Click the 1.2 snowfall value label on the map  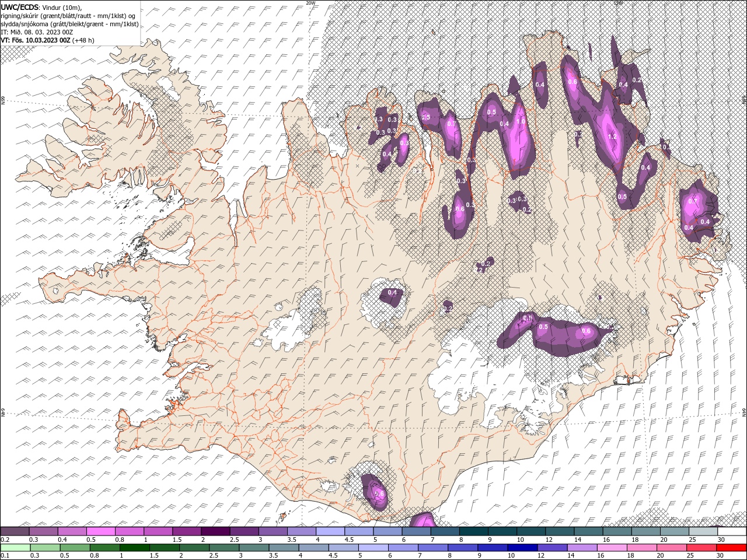click(612, 136)
